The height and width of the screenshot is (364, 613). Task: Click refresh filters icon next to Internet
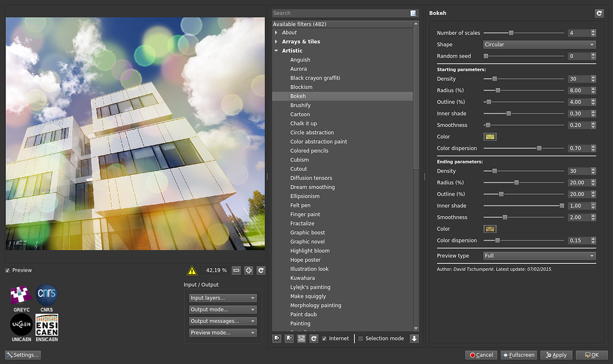coord(314,339)
